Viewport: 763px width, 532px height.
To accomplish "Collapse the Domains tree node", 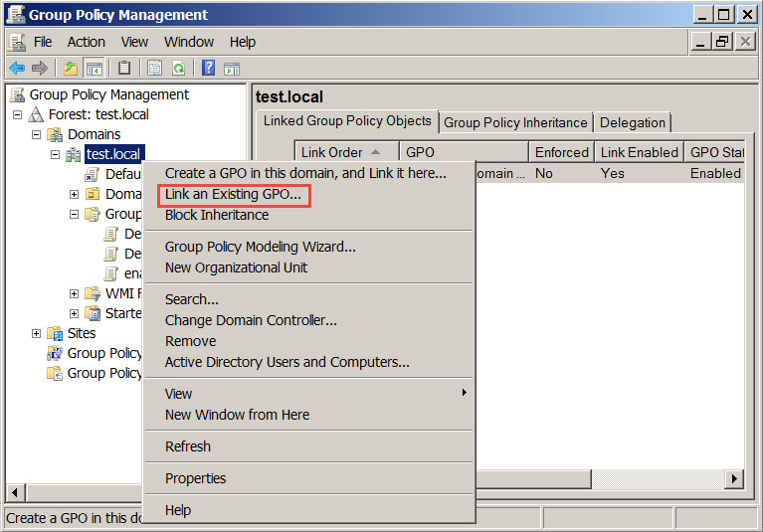I will pyautogui.click(x=36, y=134).
